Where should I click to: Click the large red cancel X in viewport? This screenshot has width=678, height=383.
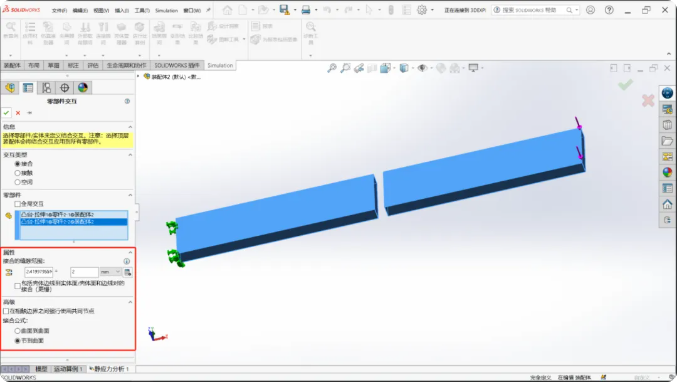648,101
